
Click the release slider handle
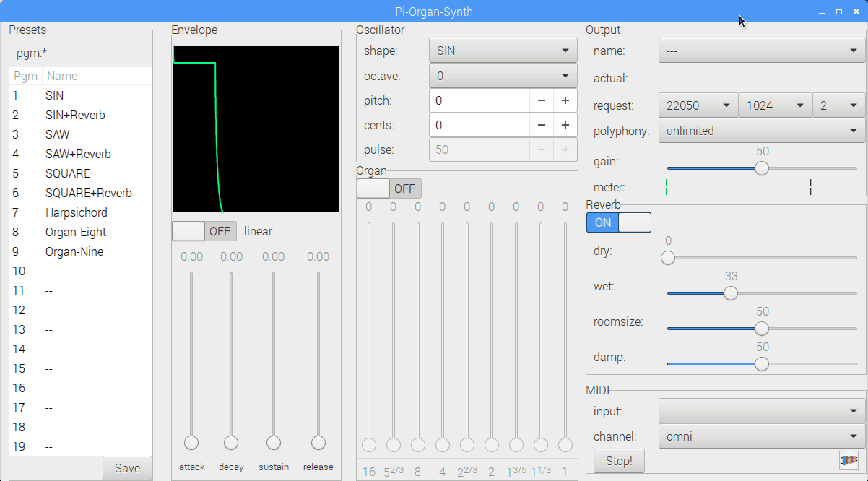pyautogui.click(x=318, y=443)
